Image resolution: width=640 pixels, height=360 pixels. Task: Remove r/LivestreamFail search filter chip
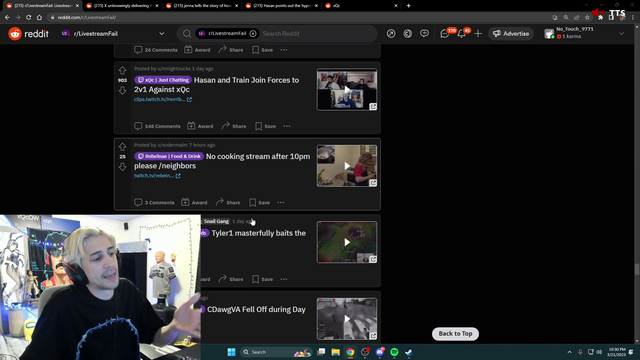[253, 33]
